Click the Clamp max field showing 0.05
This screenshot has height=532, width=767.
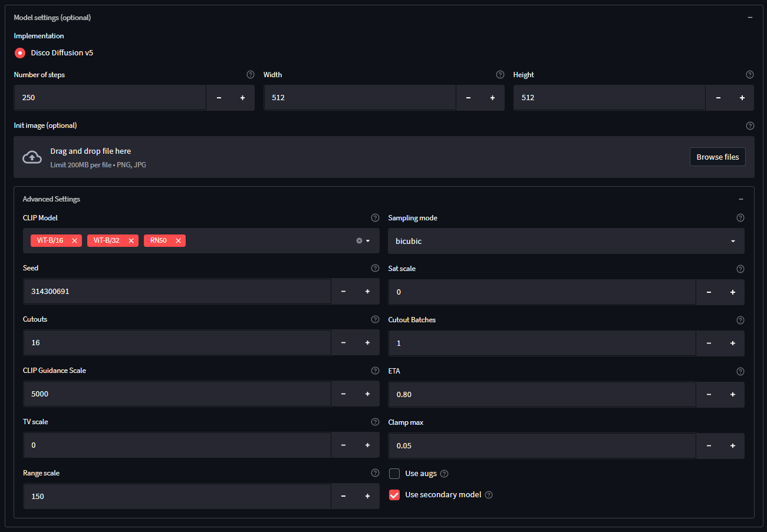[x=542, y=446]
